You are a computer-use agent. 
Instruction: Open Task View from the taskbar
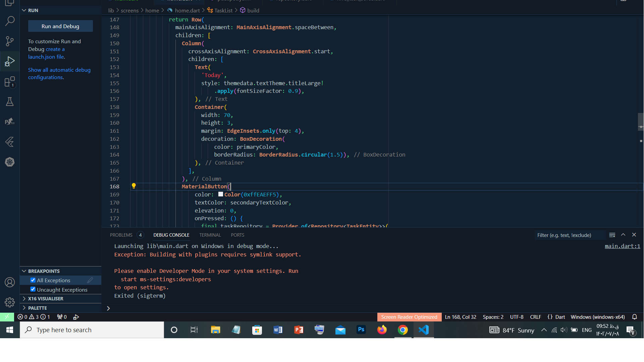click(194, 330)
